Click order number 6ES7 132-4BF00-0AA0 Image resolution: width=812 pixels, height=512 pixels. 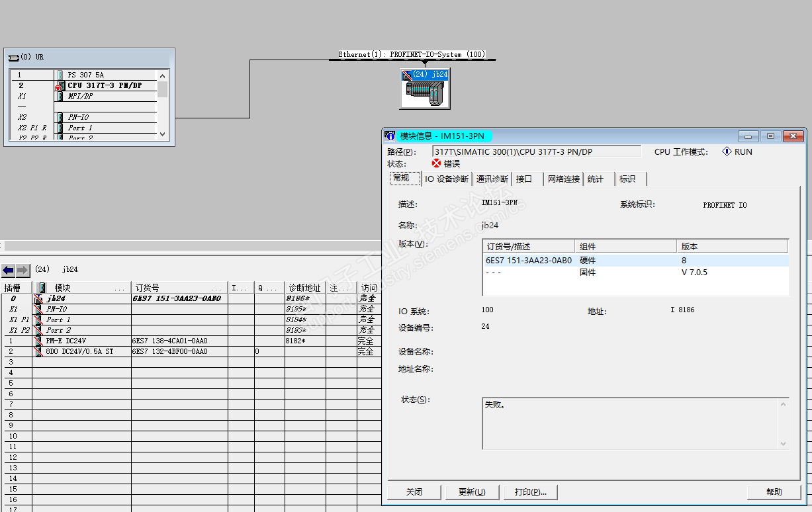[170, 351]
